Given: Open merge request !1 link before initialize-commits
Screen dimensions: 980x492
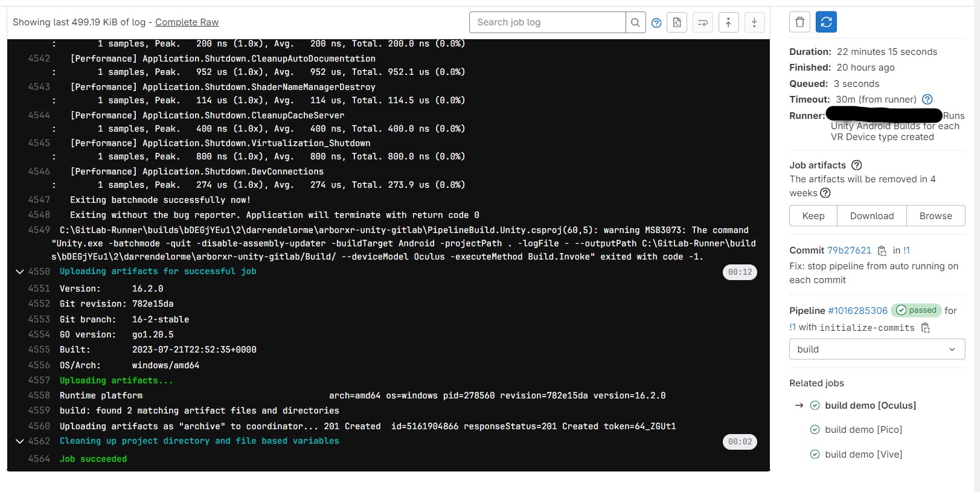Looking at the screenshot, I should click(792, 328).
